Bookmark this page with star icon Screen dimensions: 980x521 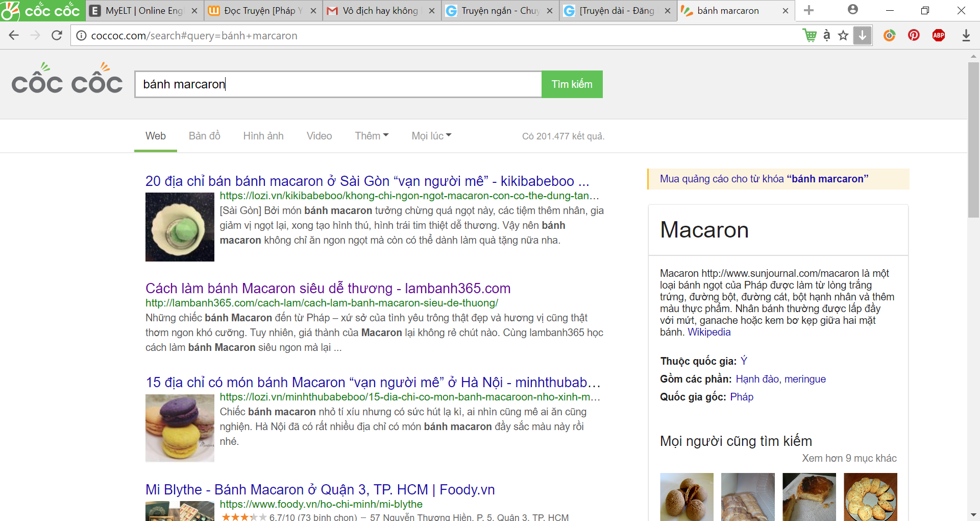point(843,35)
